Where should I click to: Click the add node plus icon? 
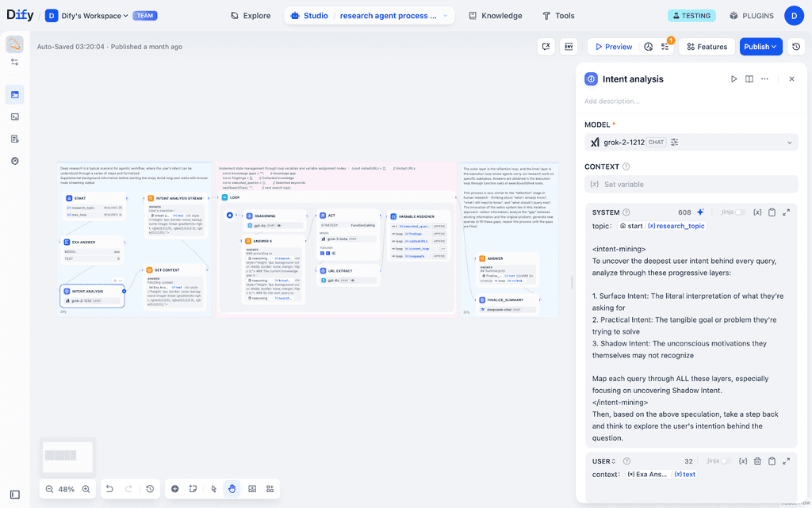click(x=175, y=489)
